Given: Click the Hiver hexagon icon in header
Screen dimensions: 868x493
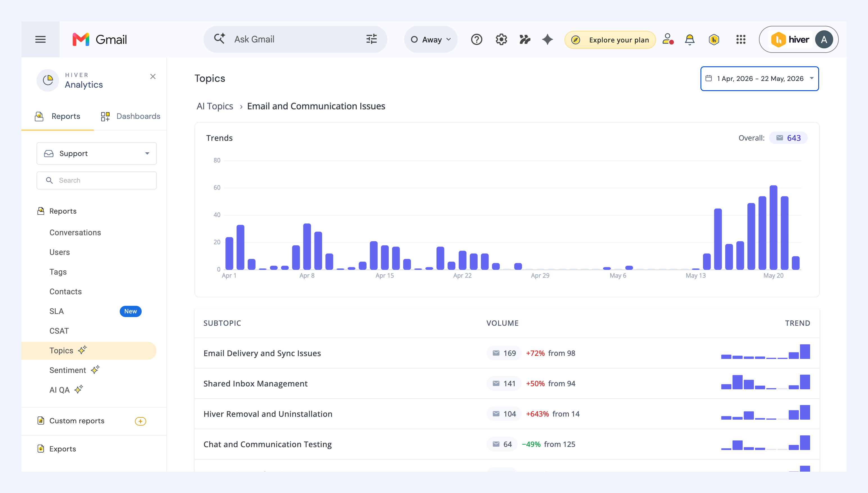Looking at the screenshot, I should pos(714,40).
